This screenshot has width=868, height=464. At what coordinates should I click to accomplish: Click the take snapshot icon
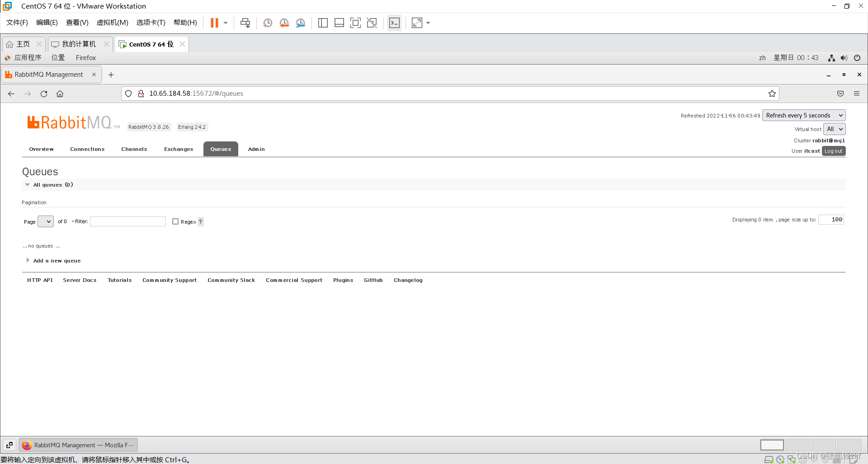[x=268, y=23]
